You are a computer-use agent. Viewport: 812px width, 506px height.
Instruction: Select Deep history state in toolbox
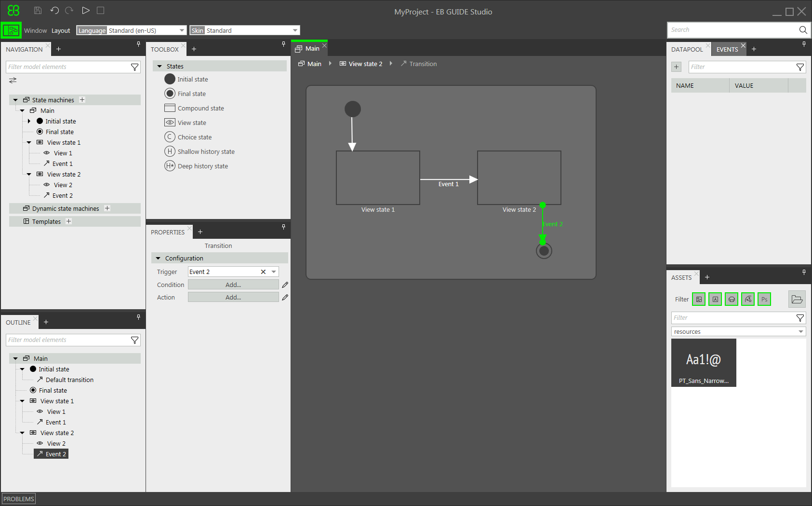coord(197,166)
